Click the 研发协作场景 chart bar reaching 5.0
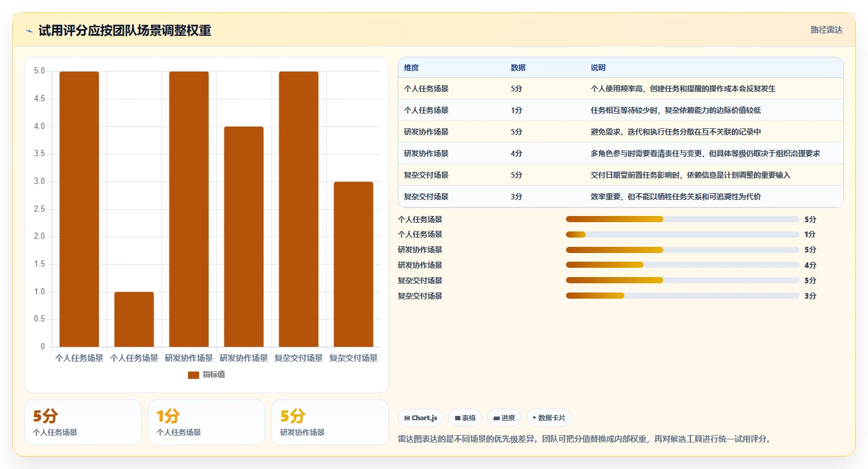This screenshot has width=868, height=469. pyautogui.click(x=189, y=209)
